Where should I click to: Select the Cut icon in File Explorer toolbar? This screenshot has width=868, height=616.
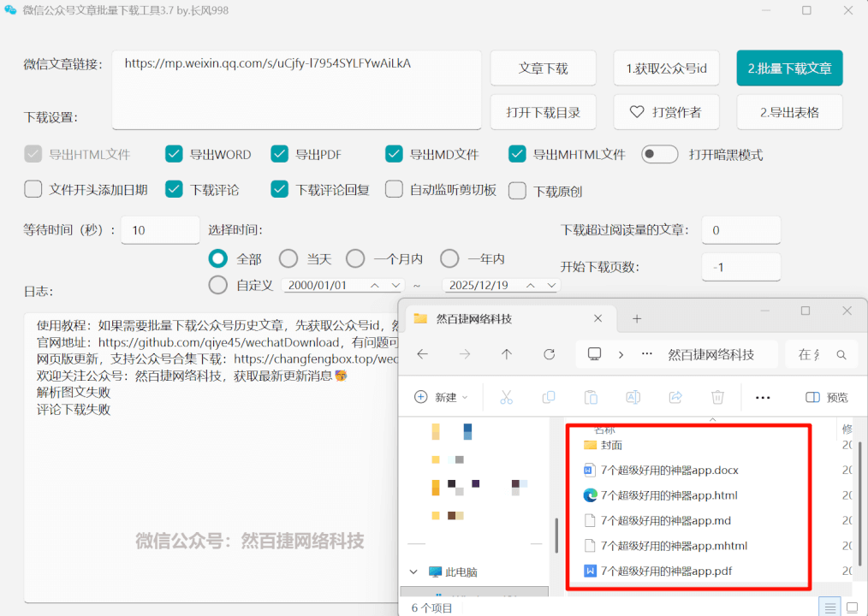click(x=504, y=397)
